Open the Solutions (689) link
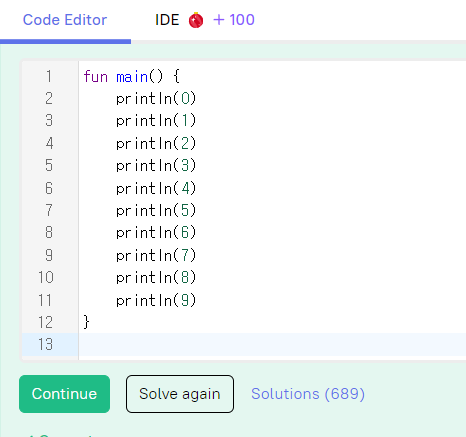The height and width of the screenshot is (437, 466). [x=308, y=394]
